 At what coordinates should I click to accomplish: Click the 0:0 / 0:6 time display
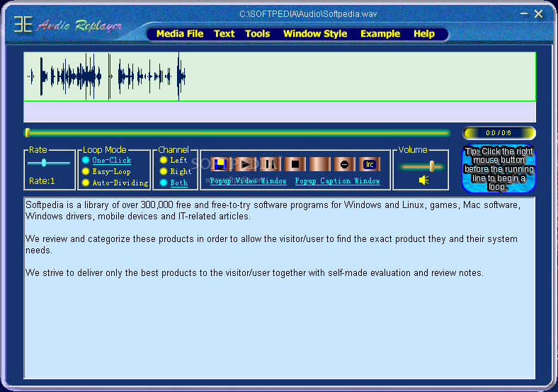(x=499, y=133)
